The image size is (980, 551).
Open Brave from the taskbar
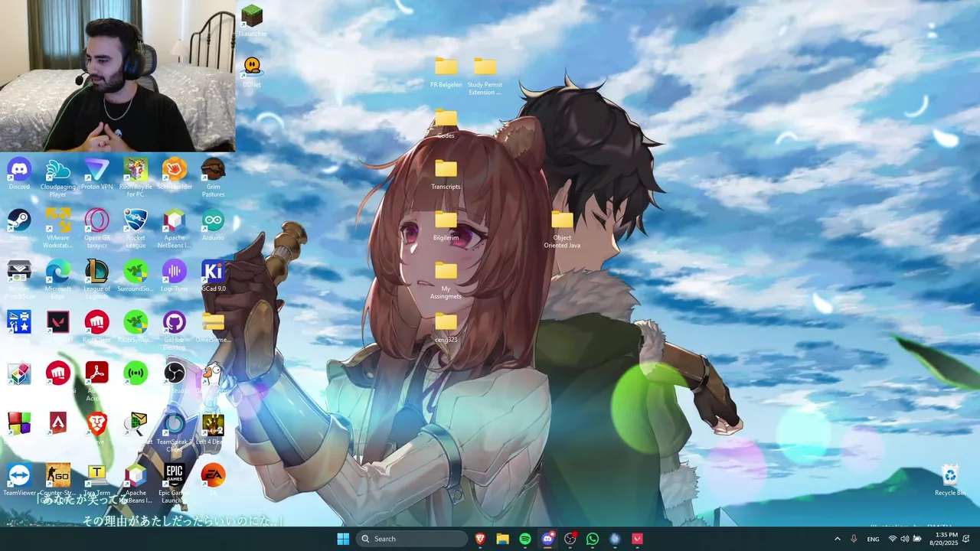click(481, 539)
